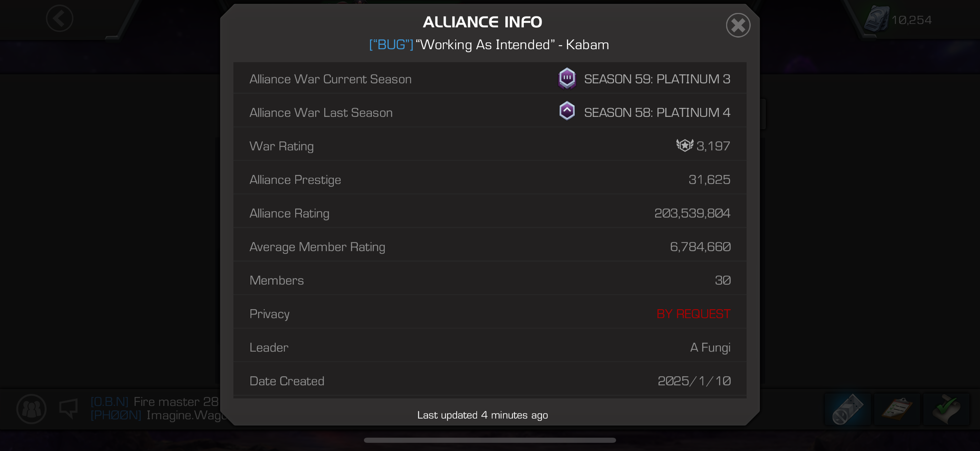Image resolution: width=980 pixels, height=451 pixels.
Task: Select the ["BUG"] alliance tag
Action: coord(391,45)
